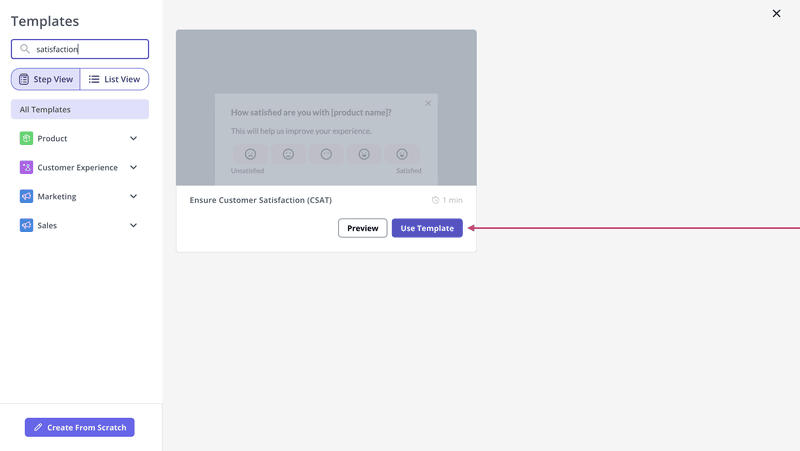
Task: Expand the Product chevron
Action: 133,138
